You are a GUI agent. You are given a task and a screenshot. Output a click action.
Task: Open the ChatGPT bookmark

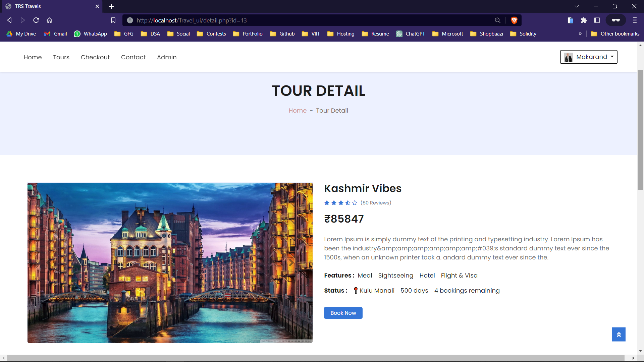[x=411, y=34]
